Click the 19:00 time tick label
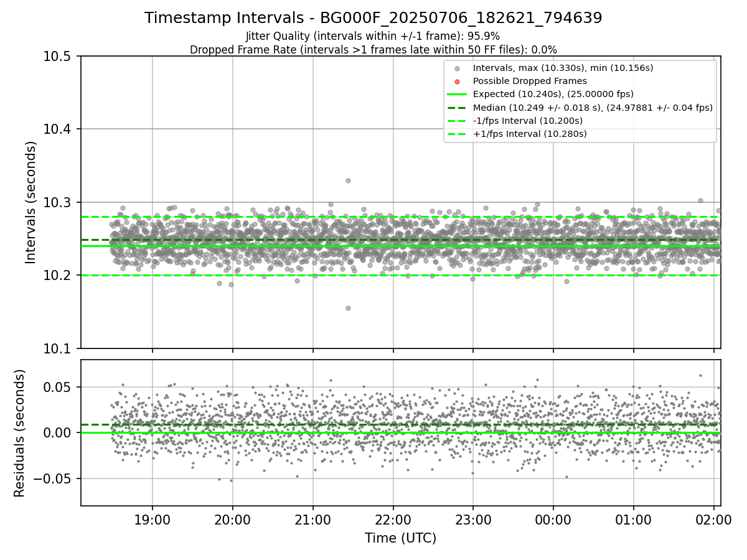Image resolution: width=747 pixels, height=560 pixels. (x=153, y=520)
